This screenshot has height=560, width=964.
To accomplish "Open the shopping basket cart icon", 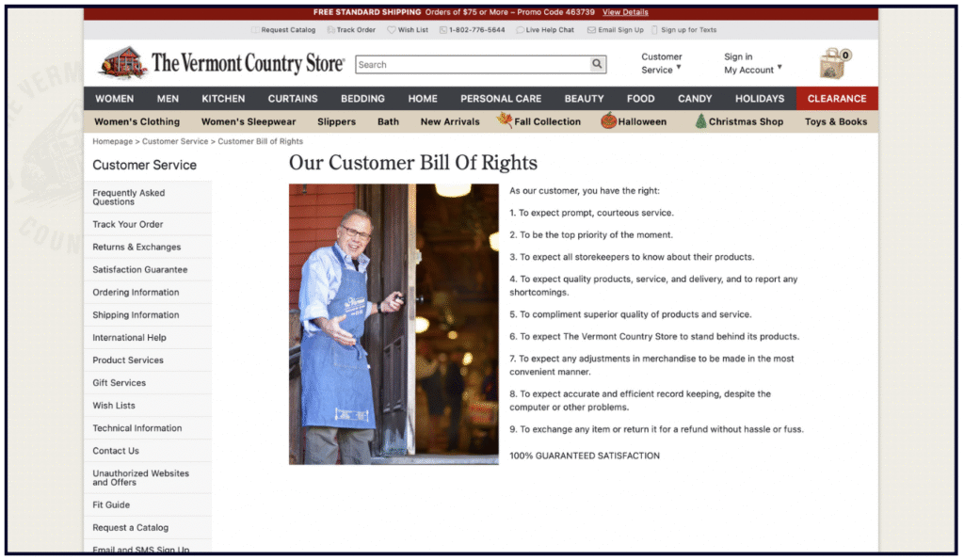I will tap(833, 64).
